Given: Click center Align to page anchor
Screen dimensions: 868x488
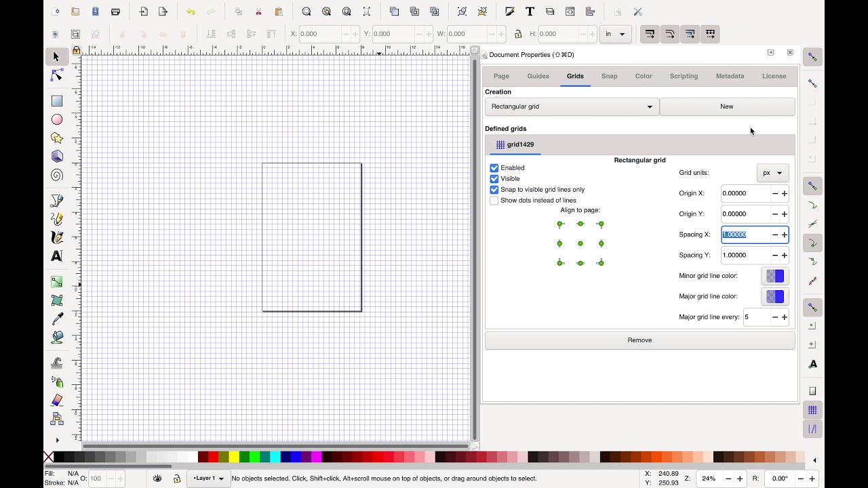Looking at the screenshot, I should (x=580, y=243).
